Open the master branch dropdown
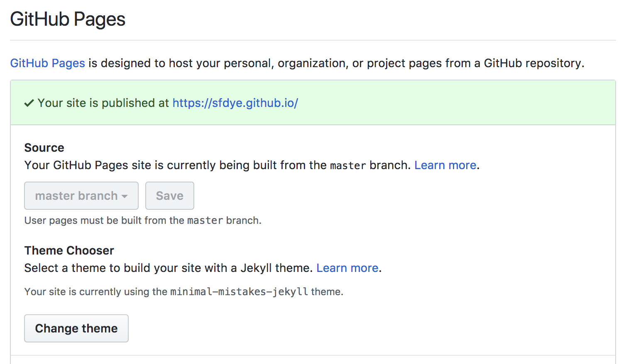 coord(81,195)
